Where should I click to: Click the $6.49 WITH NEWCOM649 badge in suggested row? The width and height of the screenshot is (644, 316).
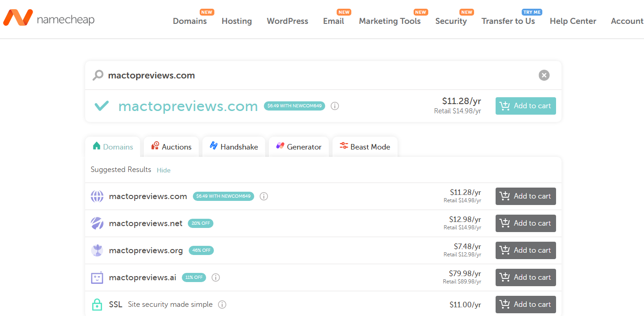(x=224, y=196)
